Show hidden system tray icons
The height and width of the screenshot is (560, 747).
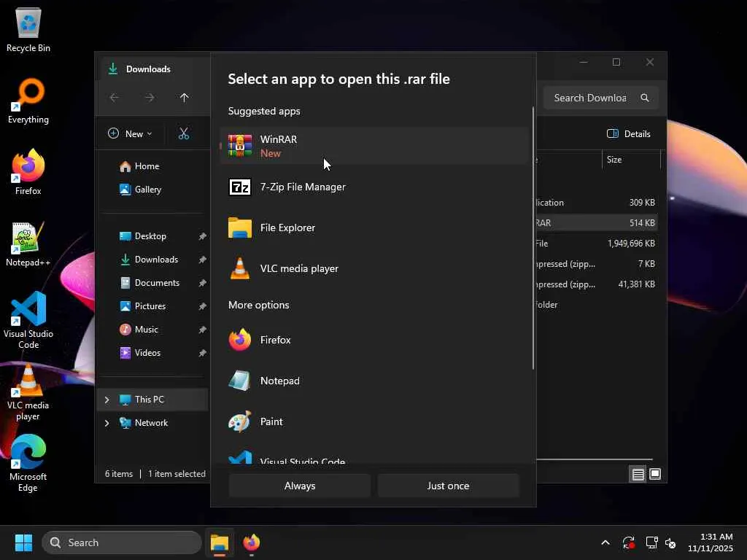pyautogui.click(x=605, y=542)
